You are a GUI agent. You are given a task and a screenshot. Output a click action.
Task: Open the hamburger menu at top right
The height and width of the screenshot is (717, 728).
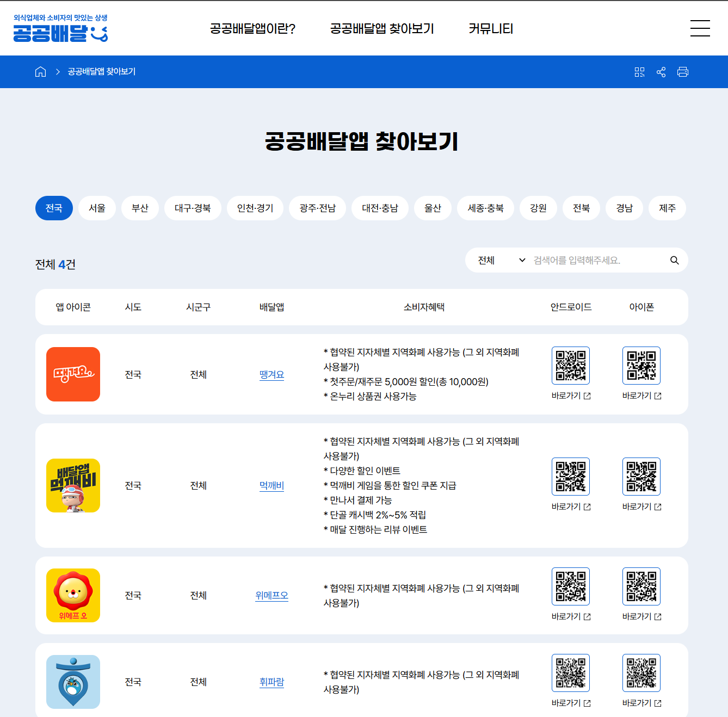(x=700, y=28)
